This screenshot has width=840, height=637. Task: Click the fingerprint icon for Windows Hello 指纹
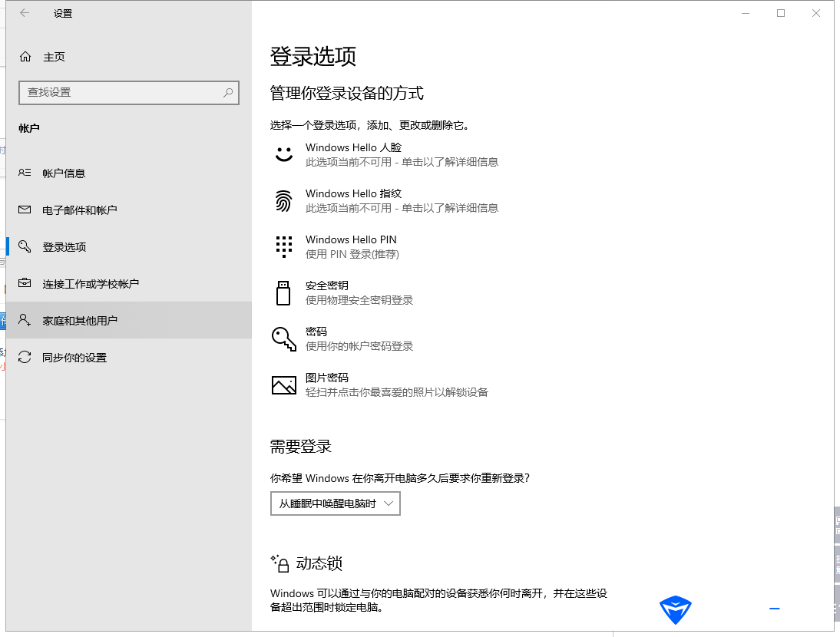284,201
